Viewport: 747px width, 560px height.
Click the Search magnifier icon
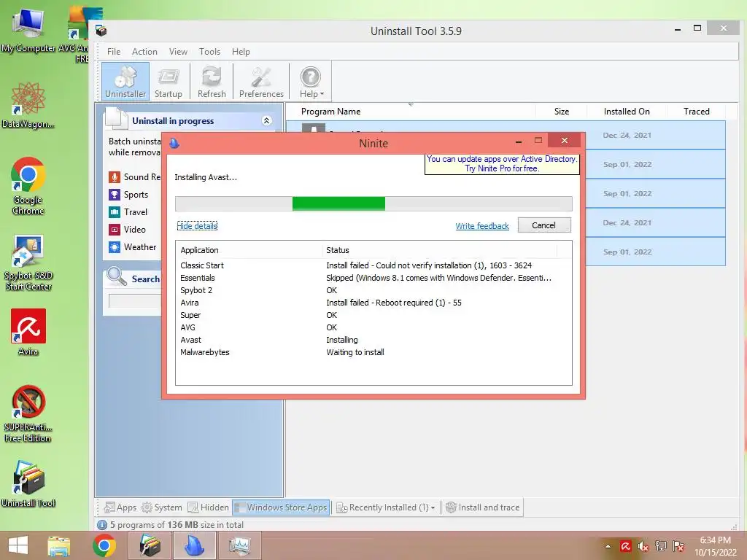pyautogui.click(x=116, y=276)
